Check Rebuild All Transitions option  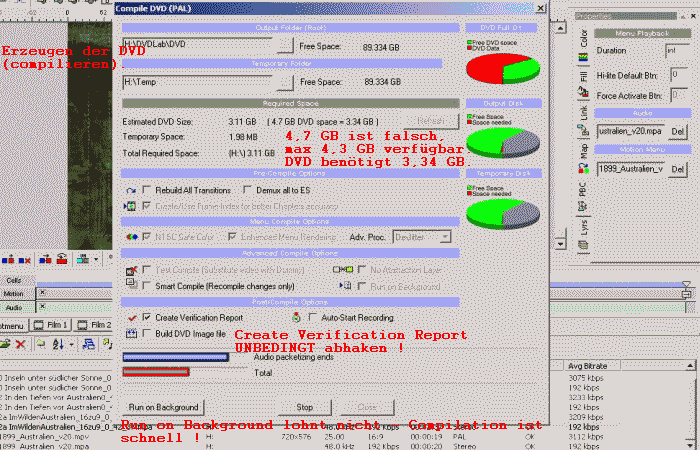(x=147, y=190)
